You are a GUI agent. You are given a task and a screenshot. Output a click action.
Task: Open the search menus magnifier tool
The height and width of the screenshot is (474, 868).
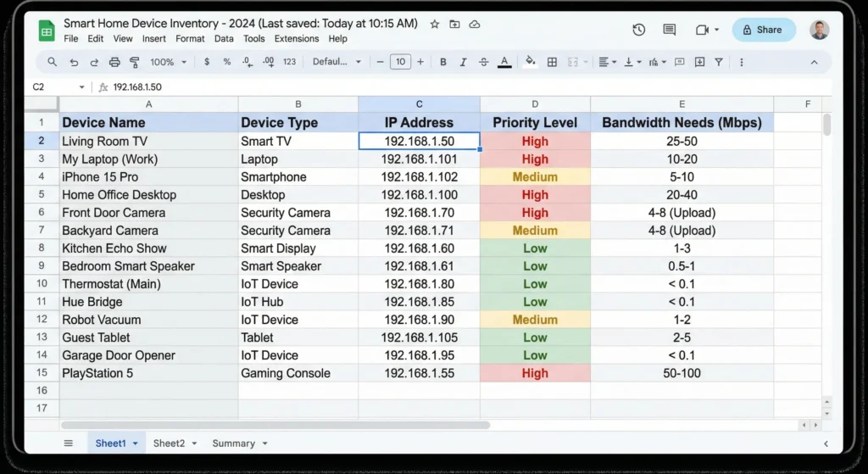(x=52, y=62)
